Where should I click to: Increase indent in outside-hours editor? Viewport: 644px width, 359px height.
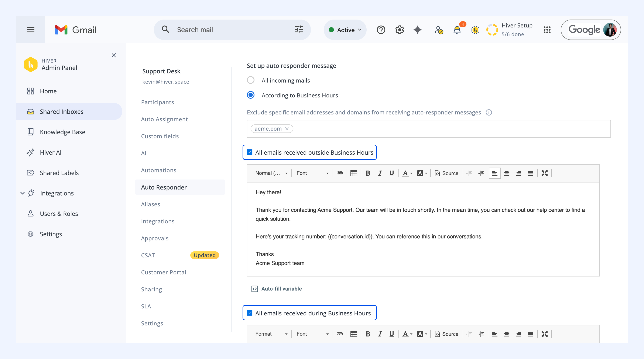pos(481,173)
